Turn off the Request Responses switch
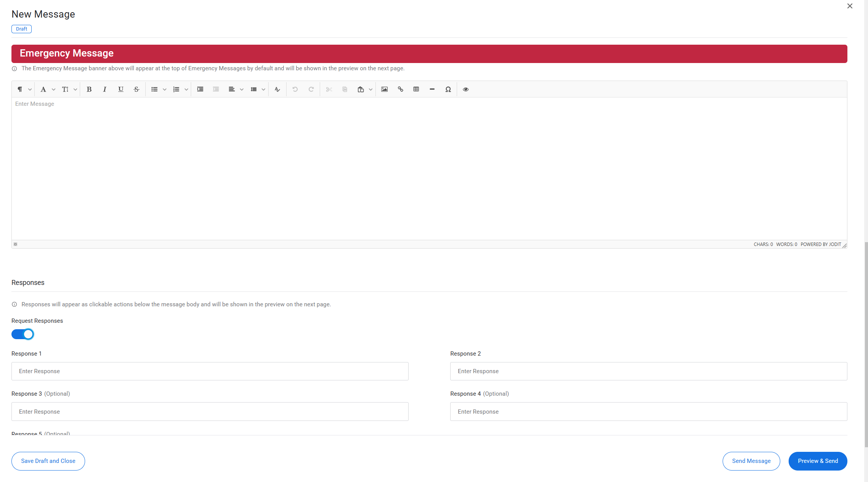The height and width of the screenshot is (482, 868). 23,334
